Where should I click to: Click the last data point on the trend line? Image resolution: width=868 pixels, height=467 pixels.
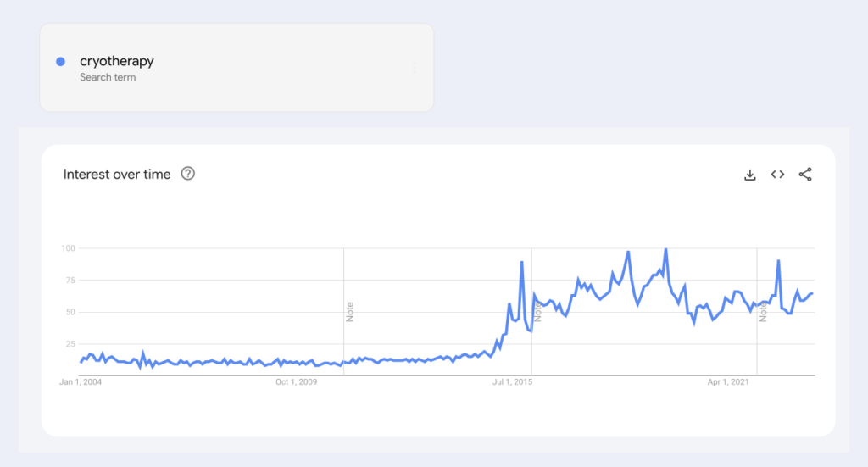click(x=812, y=293)
